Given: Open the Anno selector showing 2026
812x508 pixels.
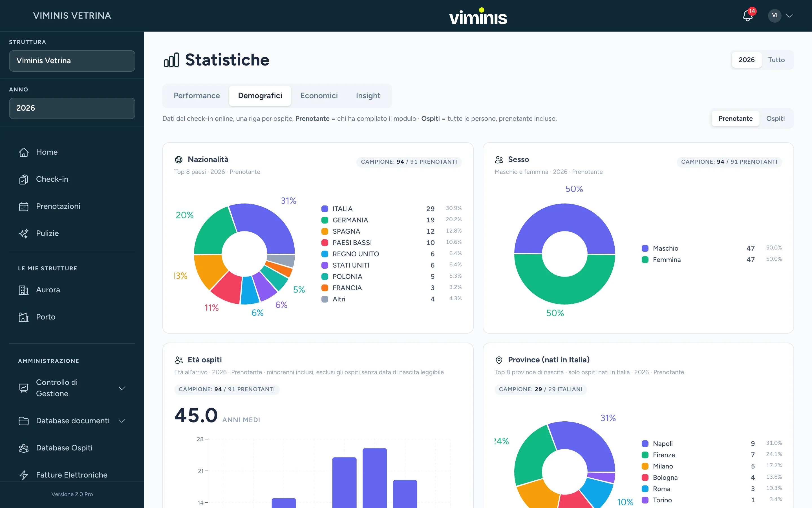Looking at the screenshot, I should (72, 108).
